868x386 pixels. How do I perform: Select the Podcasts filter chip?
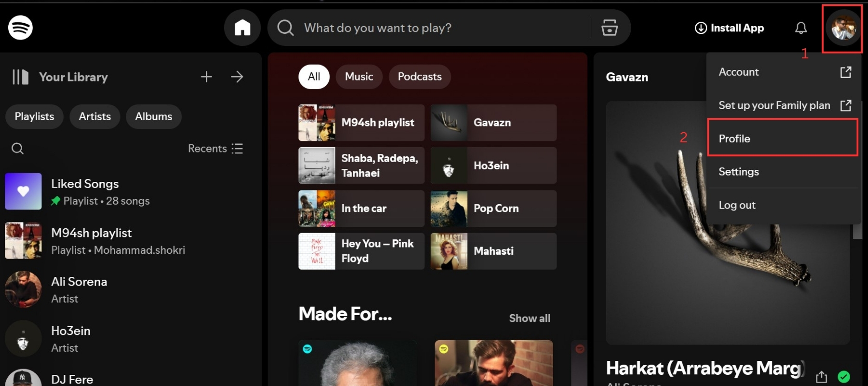coord(420,77)
